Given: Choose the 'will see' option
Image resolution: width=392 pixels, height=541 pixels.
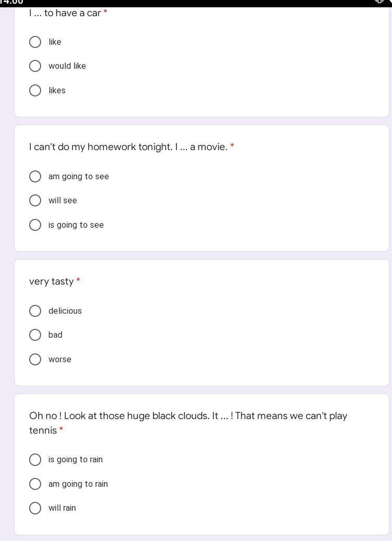Looking at the screenshot, I should point(35,201).
